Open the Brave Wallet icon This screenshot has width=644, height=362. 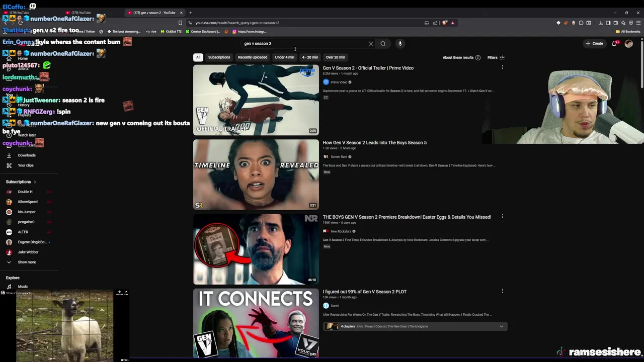point(616,23)
